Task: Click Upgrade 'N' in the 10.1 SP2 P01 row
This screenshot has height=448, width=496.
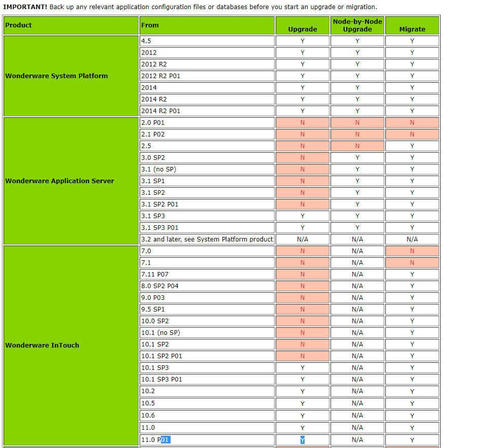Action: pos(303,356)
